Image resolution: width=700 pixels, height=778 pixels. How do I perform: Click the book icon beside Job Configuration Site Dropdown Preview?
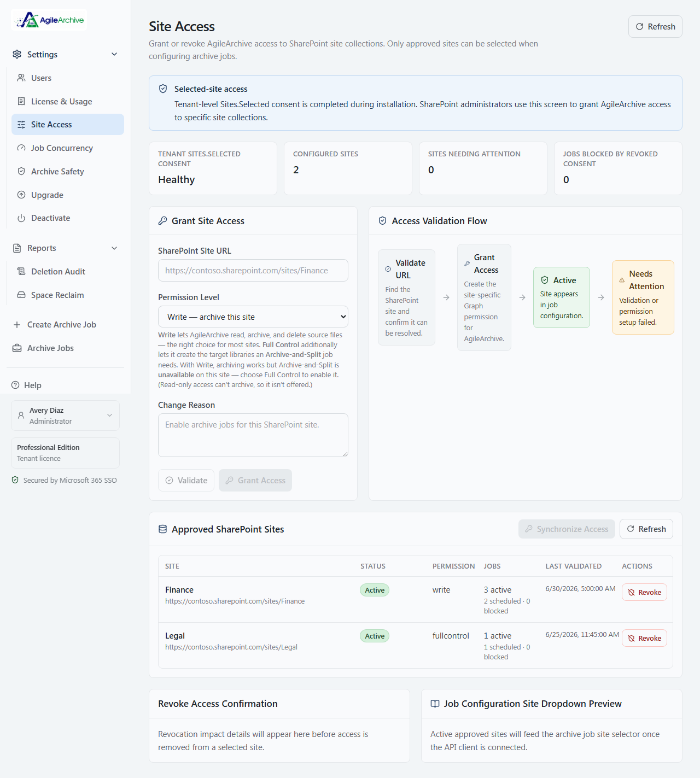(435, 704)
